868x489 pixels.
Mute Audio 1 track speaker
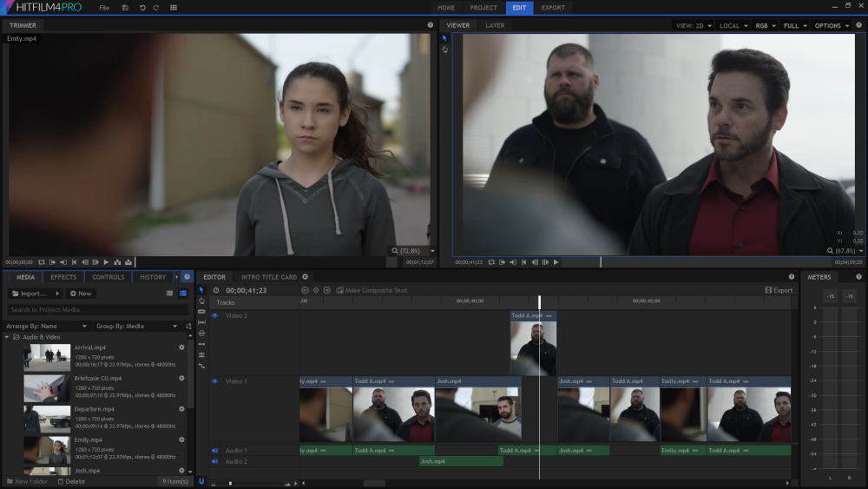tap(214, 450)
